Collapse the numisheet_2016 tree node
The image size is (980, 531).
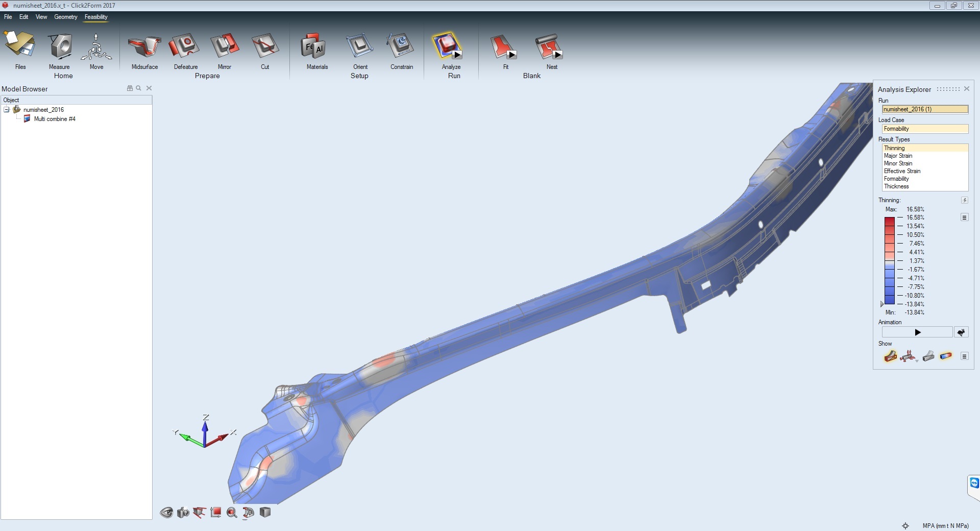point(7,110)
